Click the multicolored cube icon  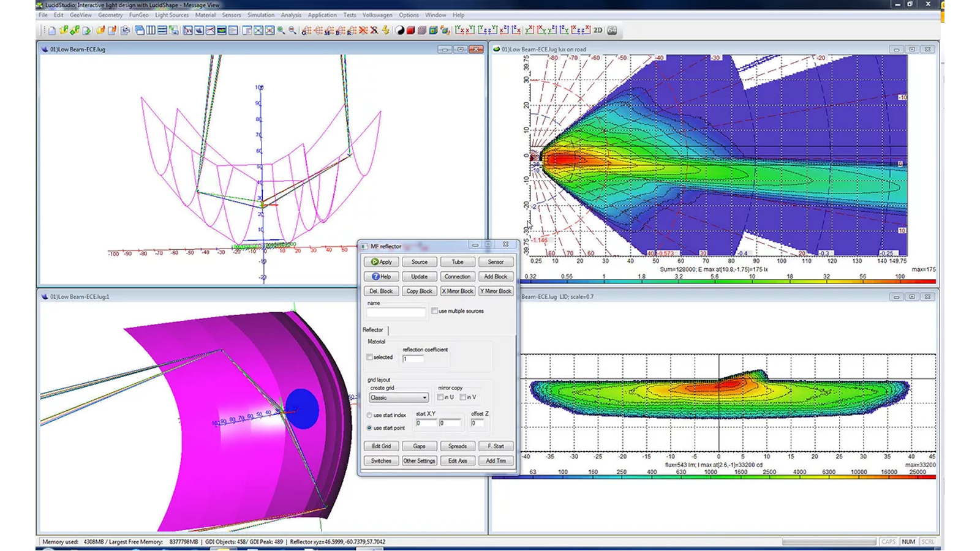[x=434, y=30]
